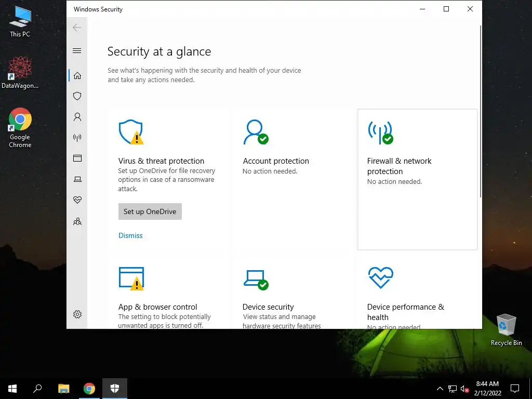Click Set up OneDrive button
532x399 pixels.
[x=150, y=211]
